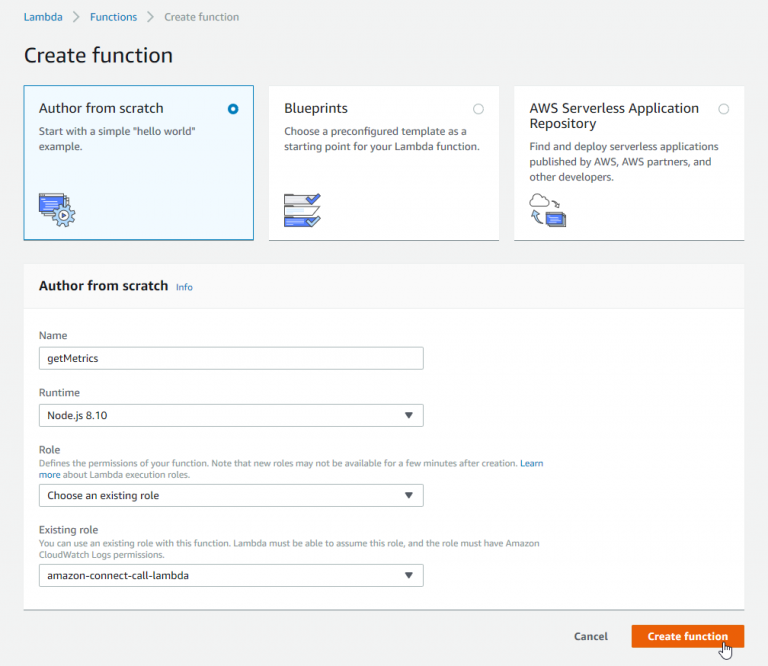Select the Author from scratch radio button
Image resolution: width=768 pixels, height=666 pixels.
[233, 109]
